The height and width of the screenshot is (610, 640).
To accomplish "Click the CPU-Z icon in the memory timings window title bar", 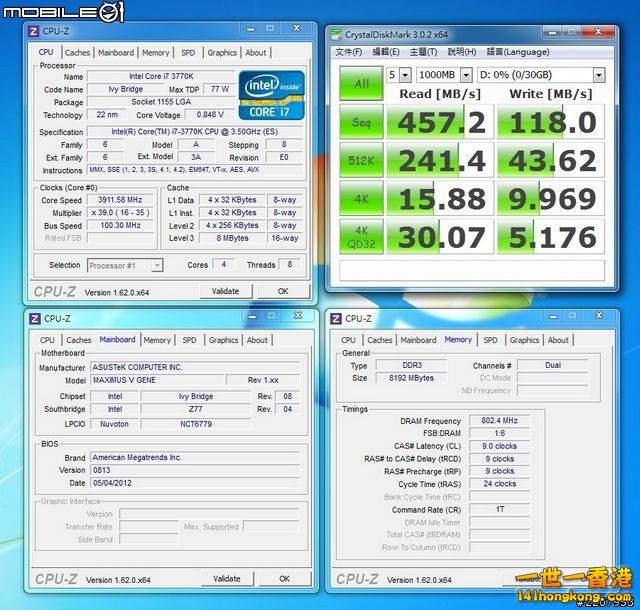I will coord(336,319).
